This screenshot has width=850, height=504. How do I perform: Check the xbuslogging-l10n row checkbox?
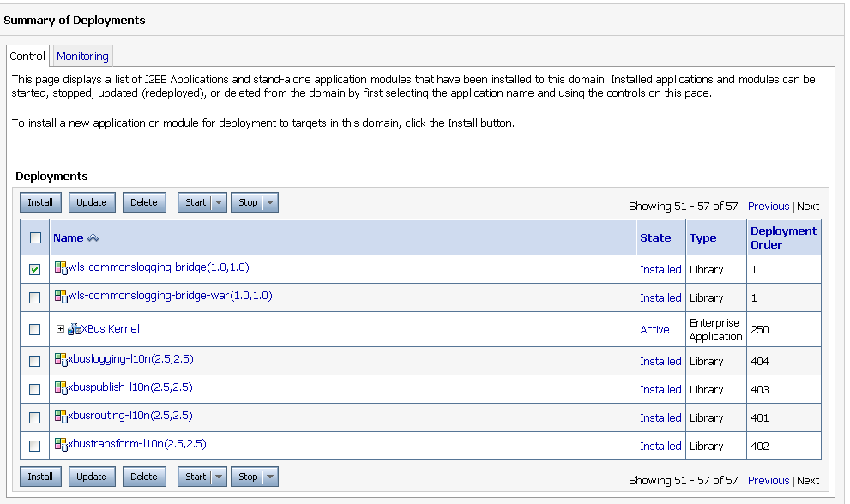click(34, 361)
